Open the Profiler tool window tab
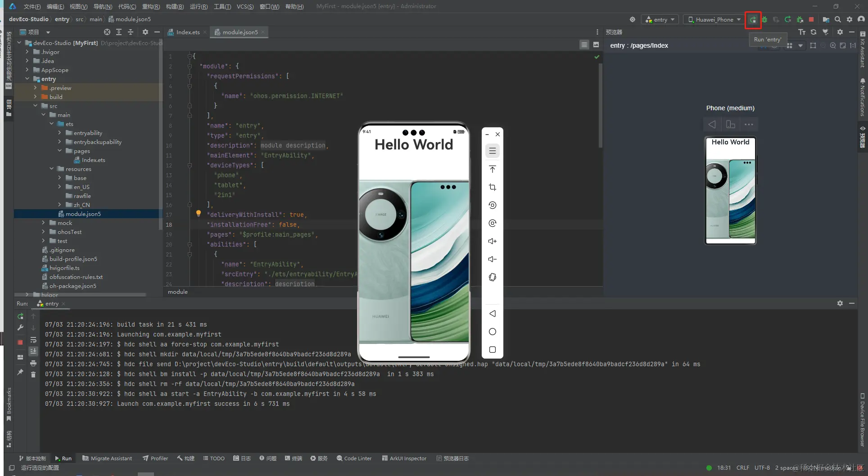This screenshot has height=476, width=868. click(155, 458)
